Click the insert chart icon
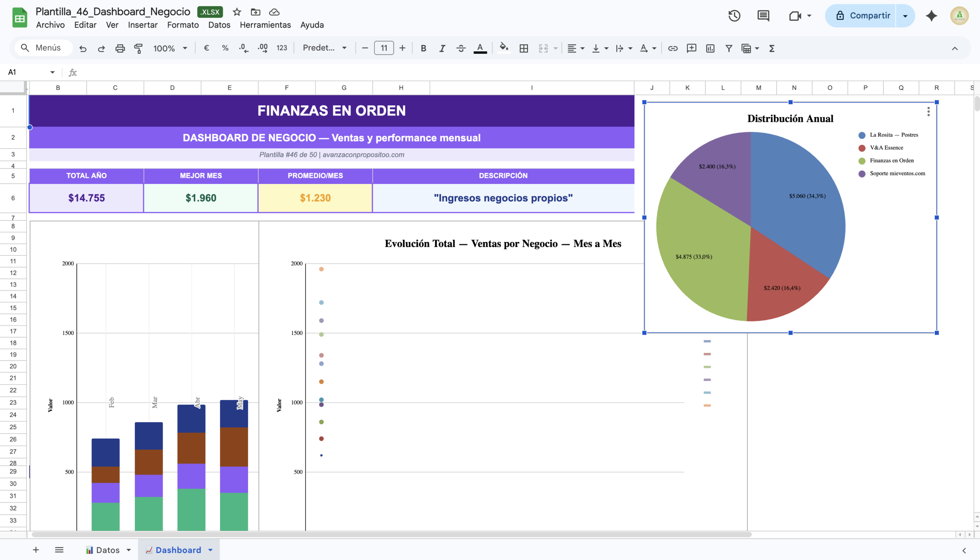The image size is (980, 560). [x=710, y=48]
